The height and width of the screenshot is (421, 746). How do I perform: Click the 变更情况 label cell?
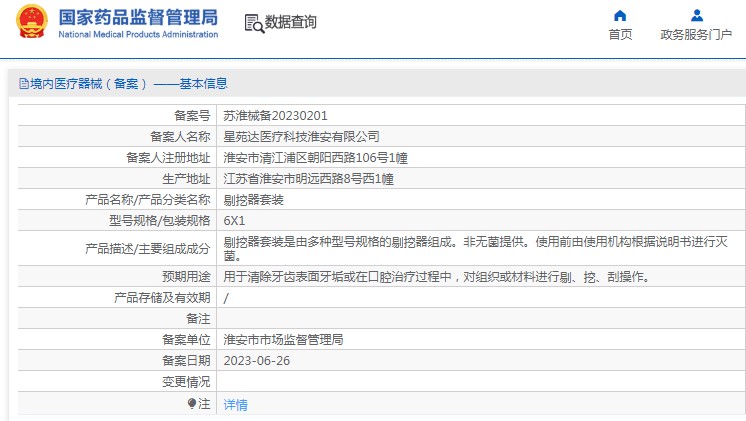point(117,382)
